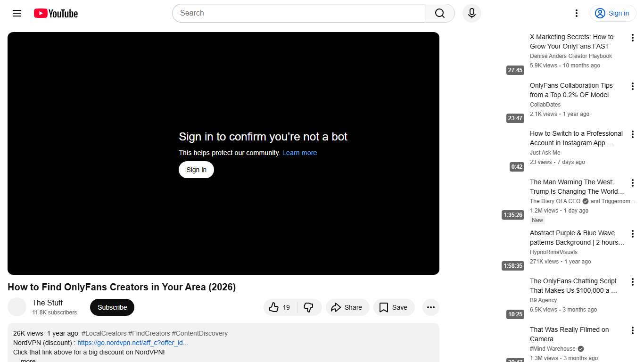The width and height of the screenshot is (644, 362).
Task: Open the three-dot settings menu in the top bar
Action: click(576, 13)
